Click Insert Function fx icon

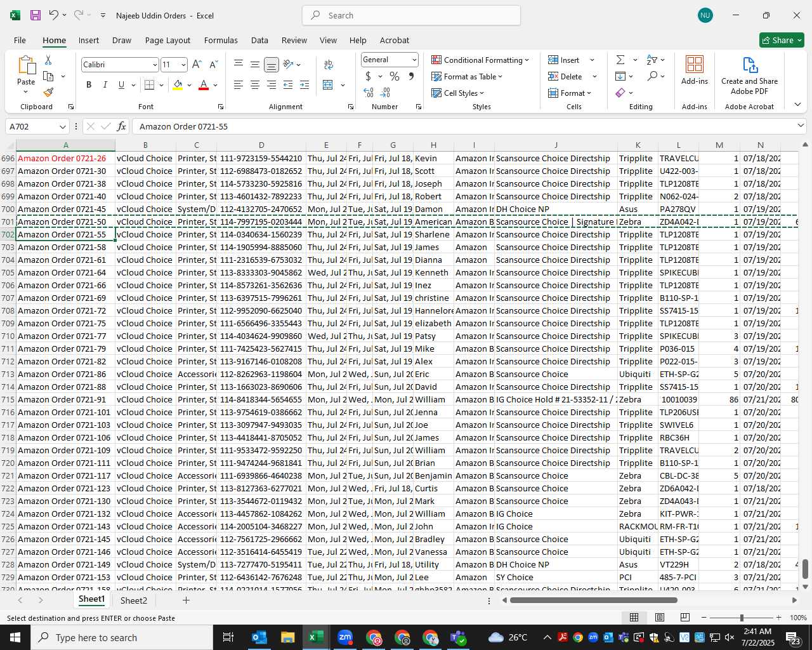(x=122, y=126)
